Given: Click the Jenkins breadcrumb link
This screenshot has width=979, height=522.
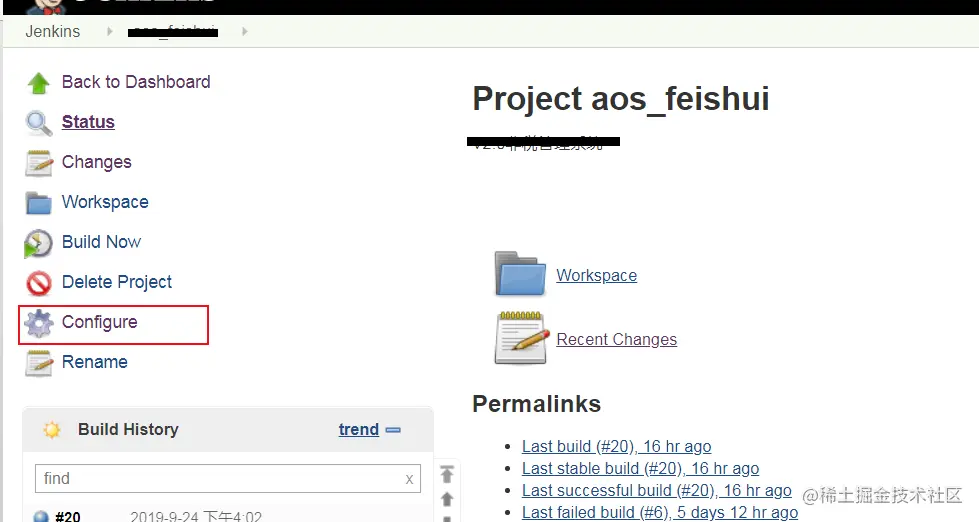Looking at the screenshot, I should pos(52,31).
